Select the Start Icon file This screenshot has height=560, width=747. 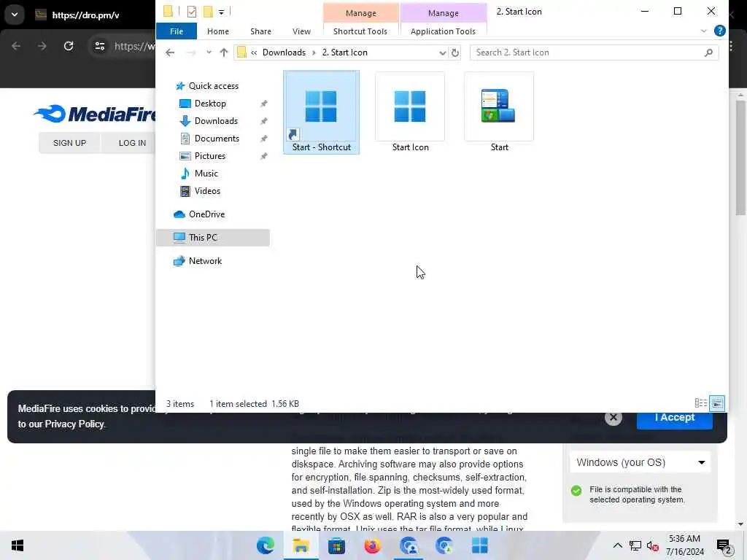point(410,112)
